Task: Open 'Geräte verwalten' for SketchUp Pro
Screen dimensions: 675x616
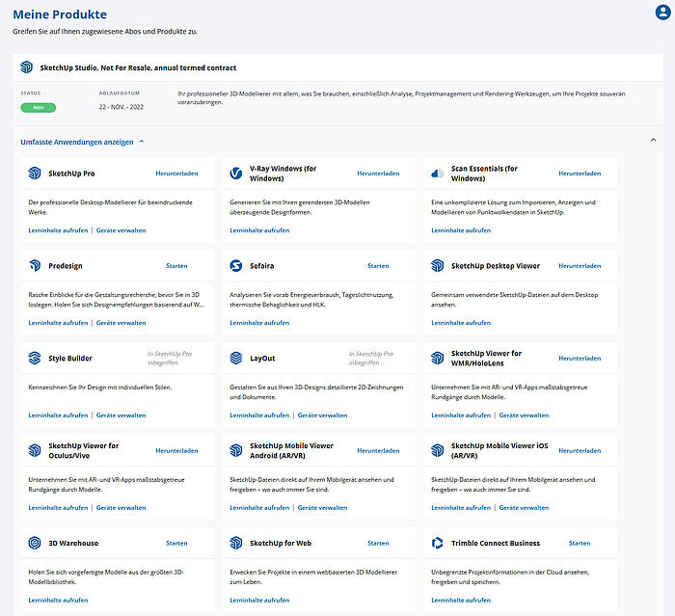Action: (x=121, y=230)
